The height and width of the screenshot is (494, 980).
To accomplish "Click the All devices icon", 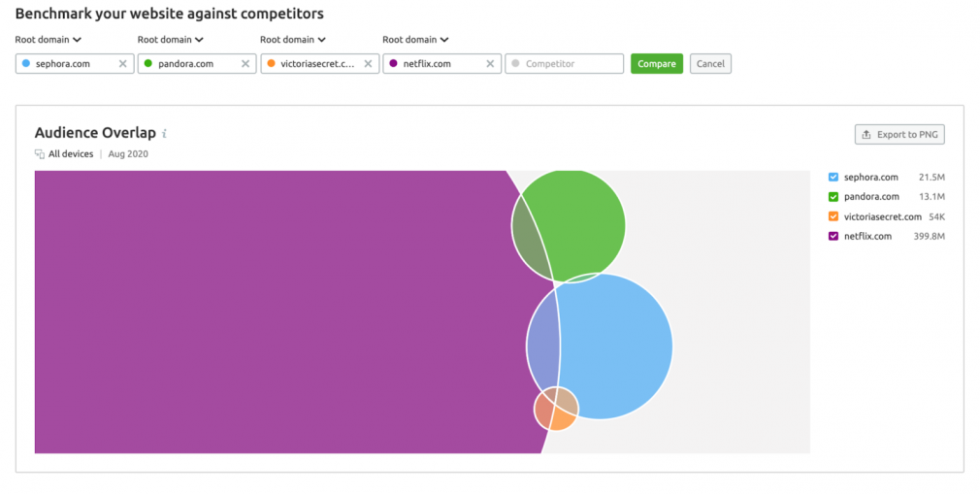I will tap(40, 153).
